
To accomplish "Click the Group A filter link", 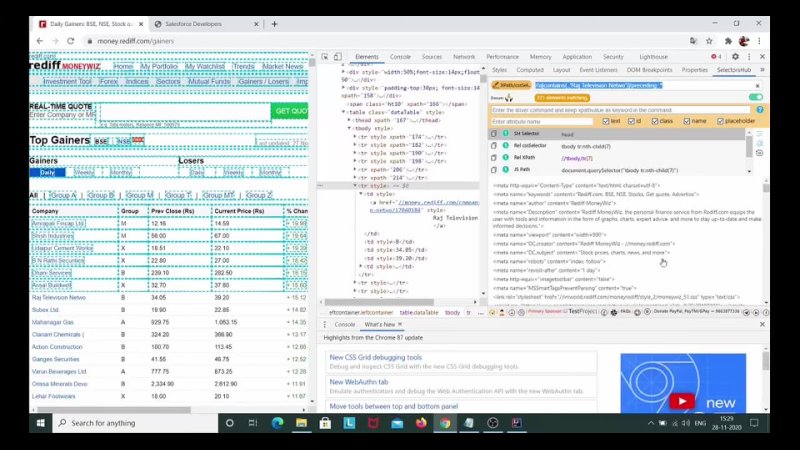I will [62, 195].
